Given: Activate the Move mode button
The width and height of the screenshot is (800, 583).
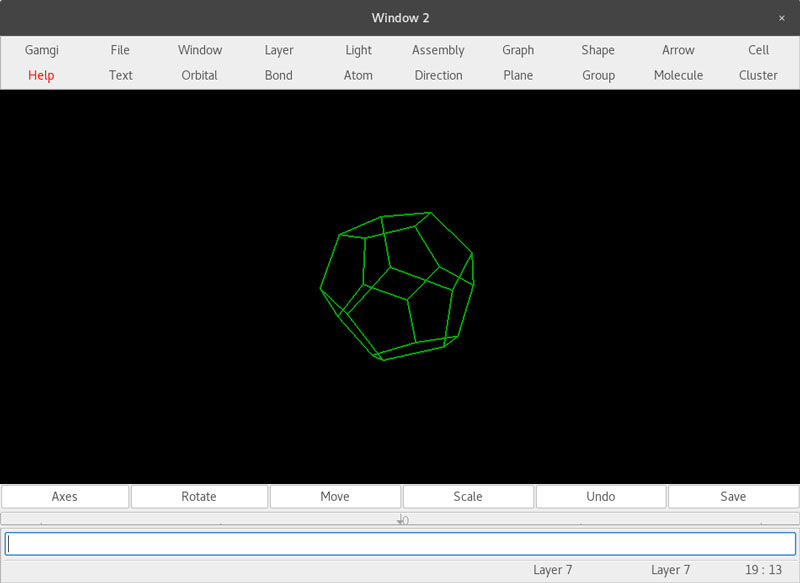Looking at the screenshot, I should (335, 496).
